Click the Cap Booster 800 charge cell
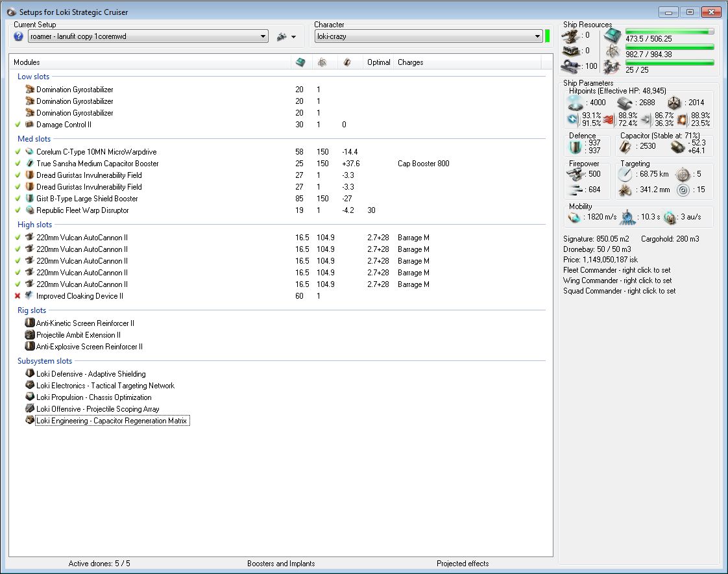The height and width of the screenshot is (574, 728). [424, 164]
